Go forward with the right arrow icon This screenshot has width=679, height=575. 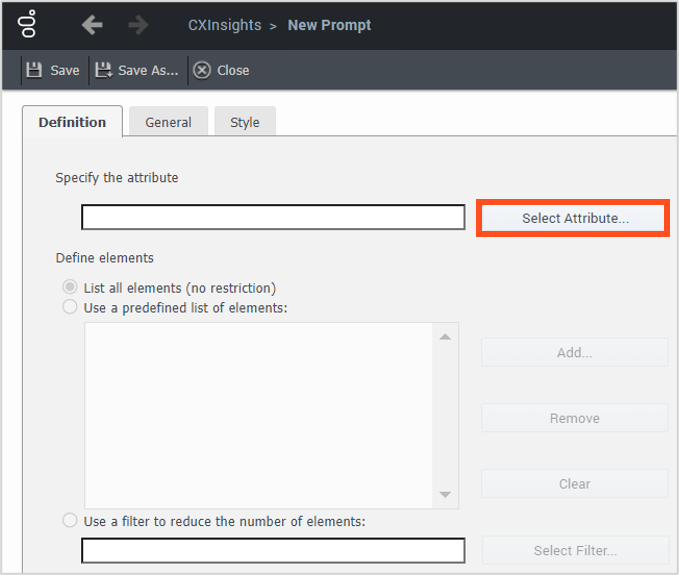coord(138,25)
